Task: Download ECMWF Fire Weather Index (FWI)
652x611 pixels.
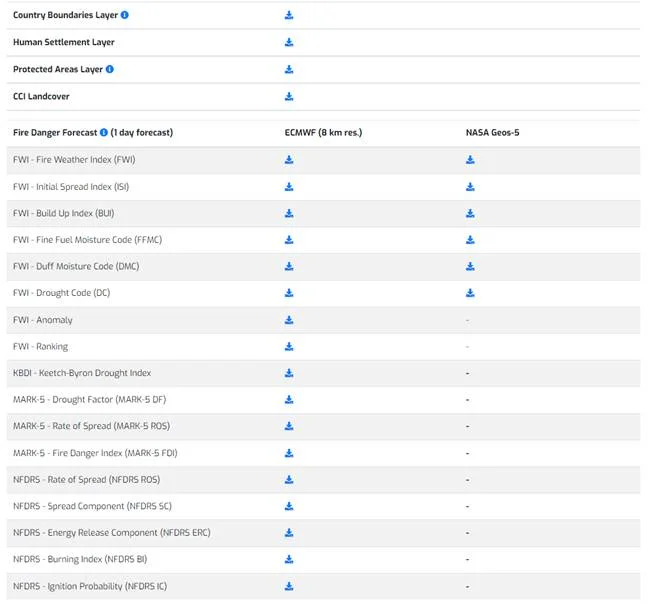Action: coord(289,159)
